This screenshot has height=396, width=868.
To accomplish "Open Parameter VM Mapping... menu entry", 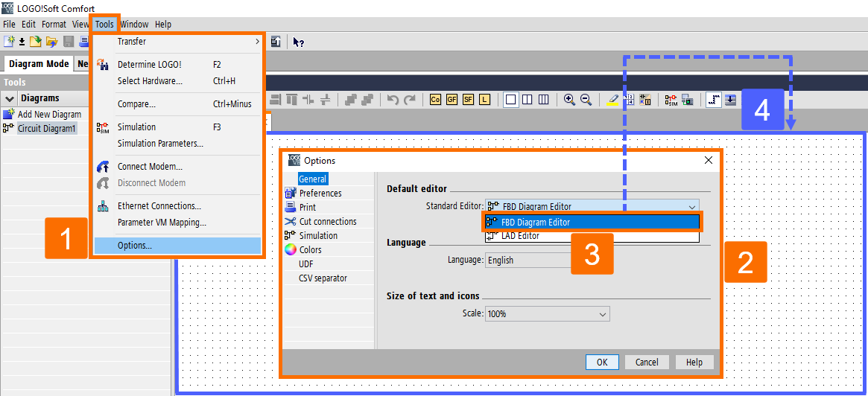I will pyautogui.click(x=177, y=223).
